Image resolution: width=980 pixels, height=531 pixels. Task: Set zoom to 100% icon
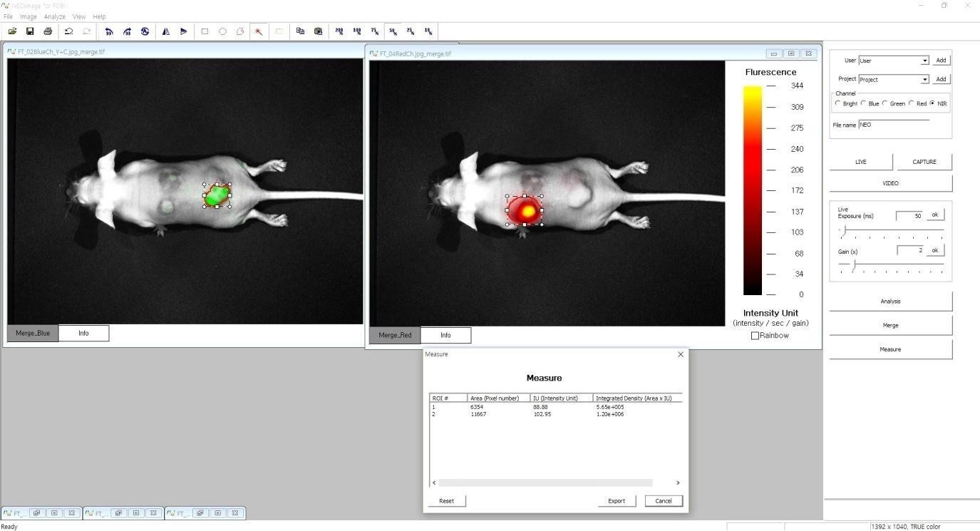click(x=356, y=31)
